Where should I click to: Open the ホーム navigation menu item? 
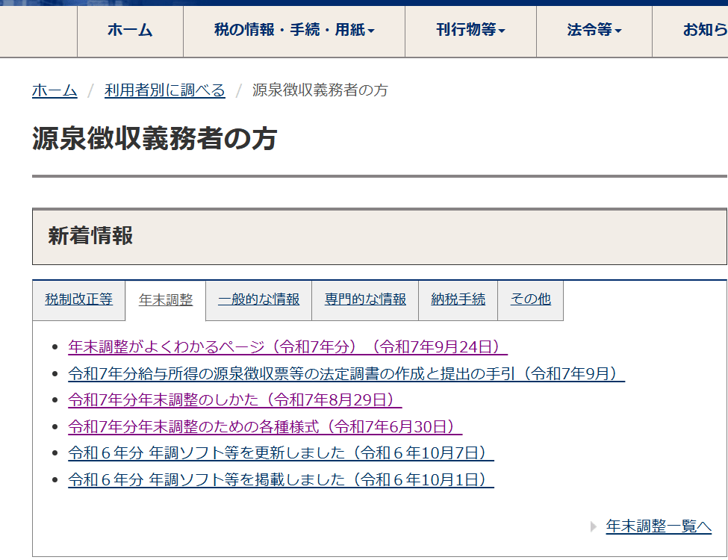point(130,31)
